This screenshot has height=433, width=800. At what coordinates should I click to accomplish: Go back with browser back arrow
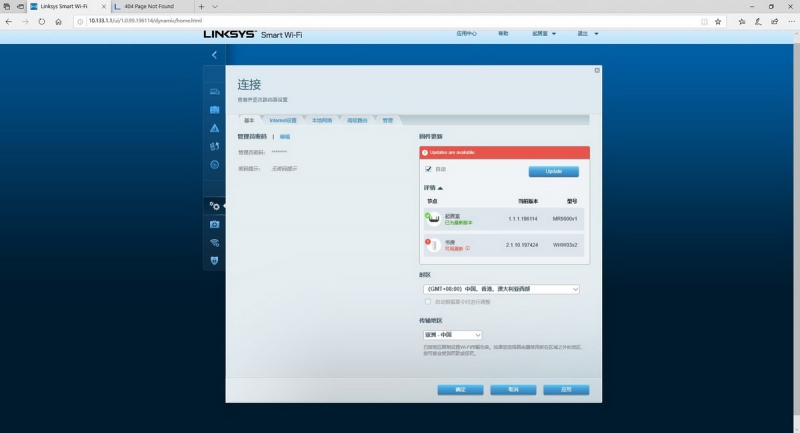[9, 21]
